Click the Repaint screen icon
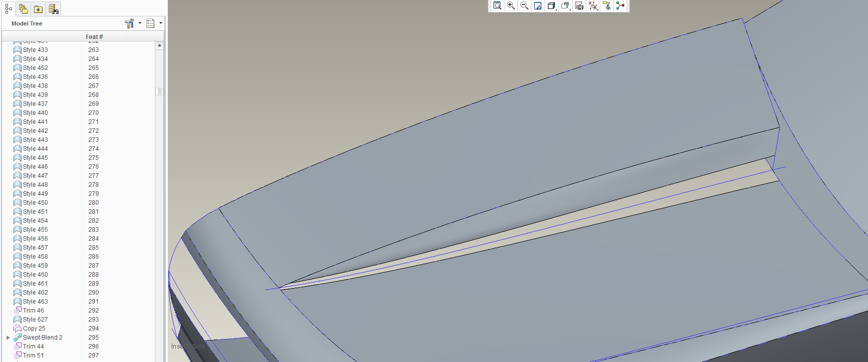This screenshot has width=868, height=362. pos(538,5)
